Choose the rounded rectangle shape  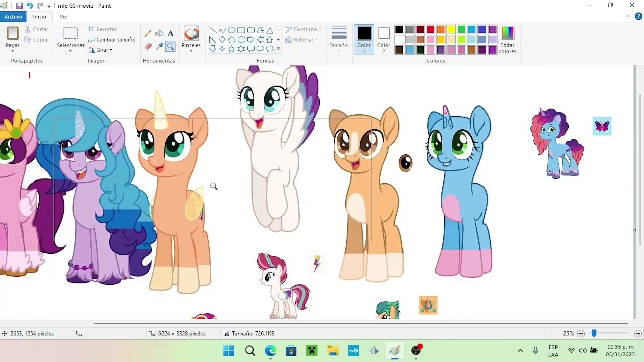(x=251, y=30)
